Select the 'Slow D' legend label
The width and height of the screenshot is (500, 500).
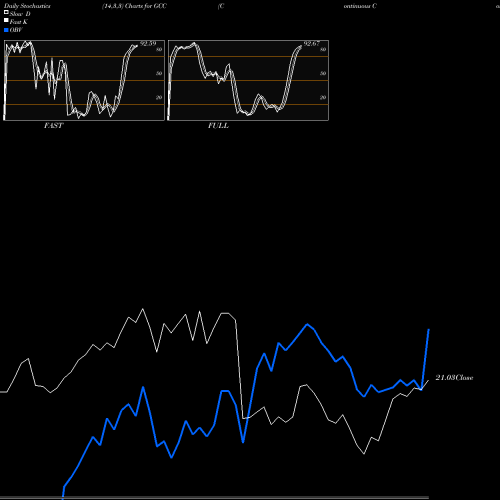(20, 14)
